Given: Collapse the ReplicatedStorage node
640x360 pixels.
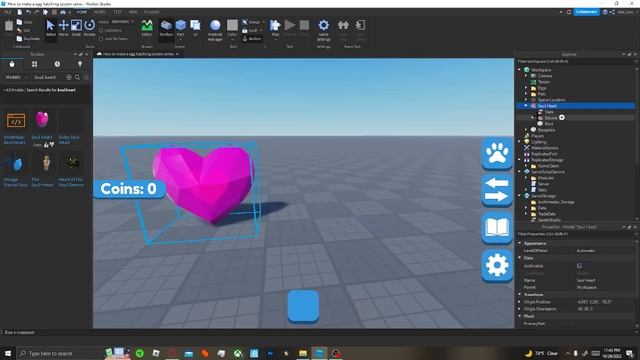Looking at the screenshot, I should [x=520, y=160].
